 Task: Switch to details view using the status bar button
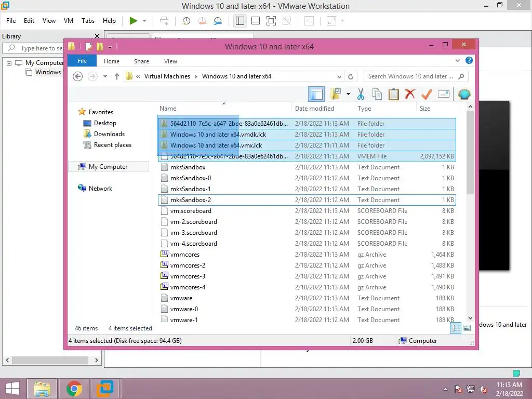[x=456, y=328]
